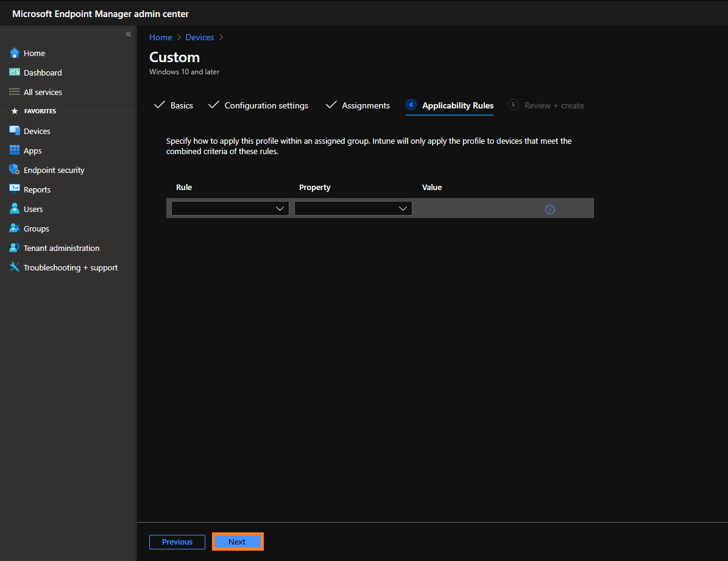Switch to the Assignments step
The width and height of the screenshot is (728, 561).
tap(358, 105)
